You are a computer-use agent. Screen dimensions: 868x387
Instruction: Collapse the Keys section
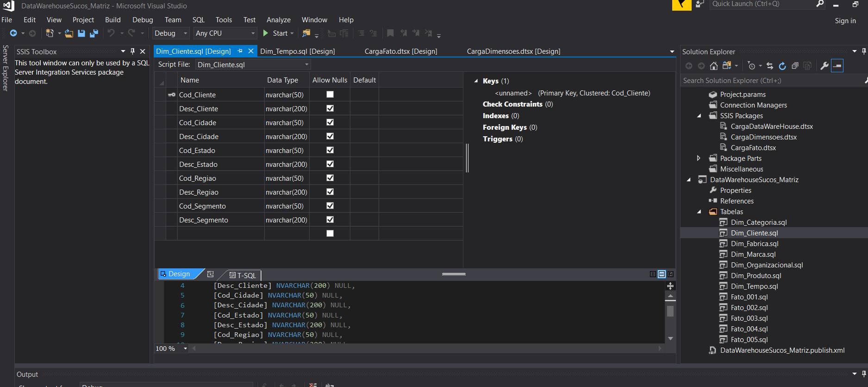pos(476,81)
